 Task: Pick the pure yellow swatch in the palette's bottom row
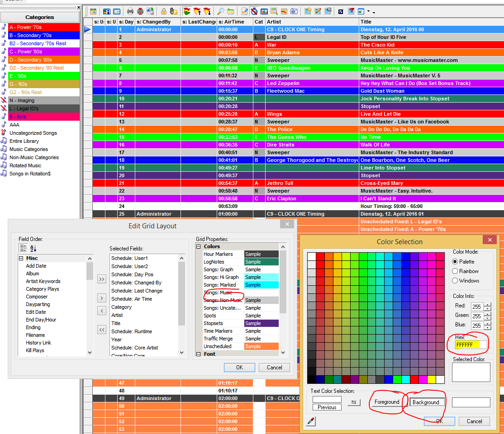(431, 380)
